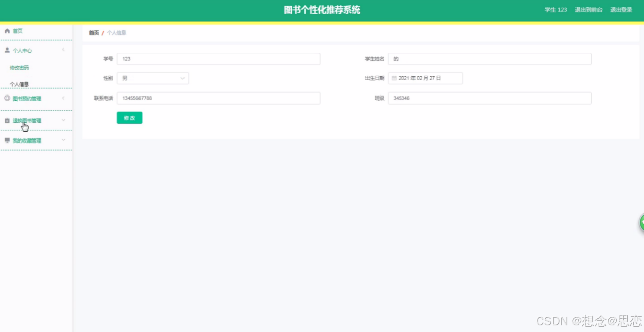Screen dimensions: 644x332
Task: Click 退出到前台 in the header
Action: pyautogui.click(x=588, y=10)
